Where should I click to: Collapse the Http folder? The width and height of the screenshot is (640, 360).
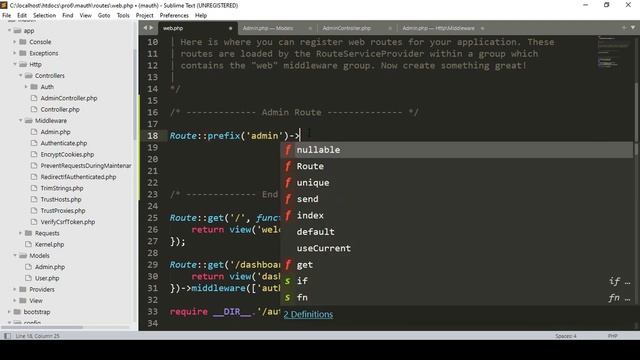pyautogui.click(x=15, y=64)
